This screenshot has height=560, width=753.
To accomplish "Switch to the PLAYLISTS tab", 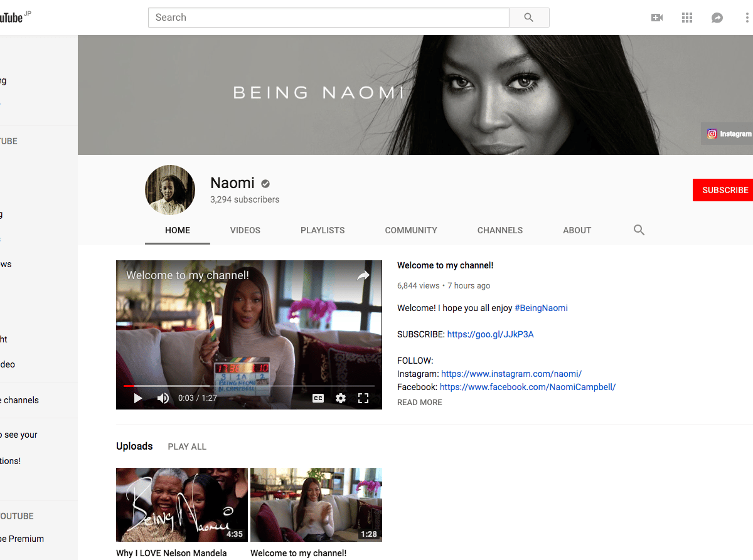I will point(323,230).
